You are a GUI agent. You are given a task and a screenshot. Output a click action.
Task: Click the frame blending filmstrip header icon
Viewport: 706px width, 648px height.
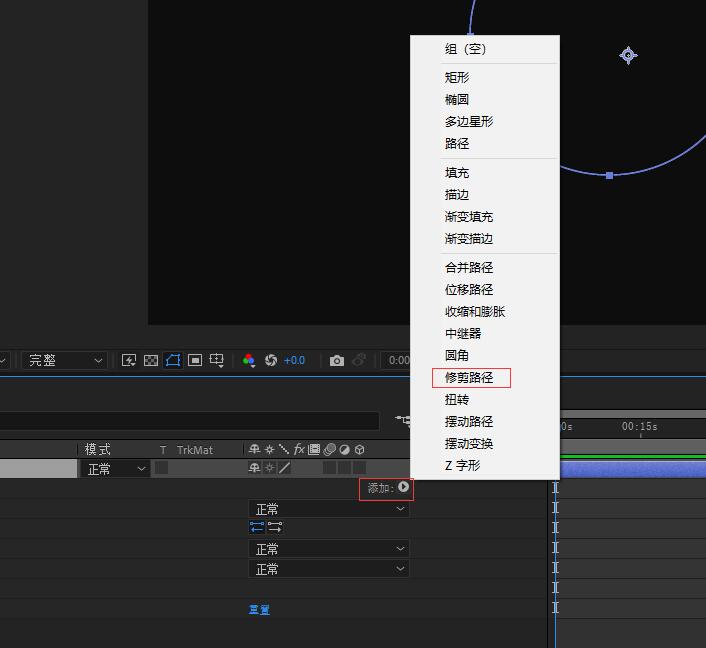tap(314, 449)
